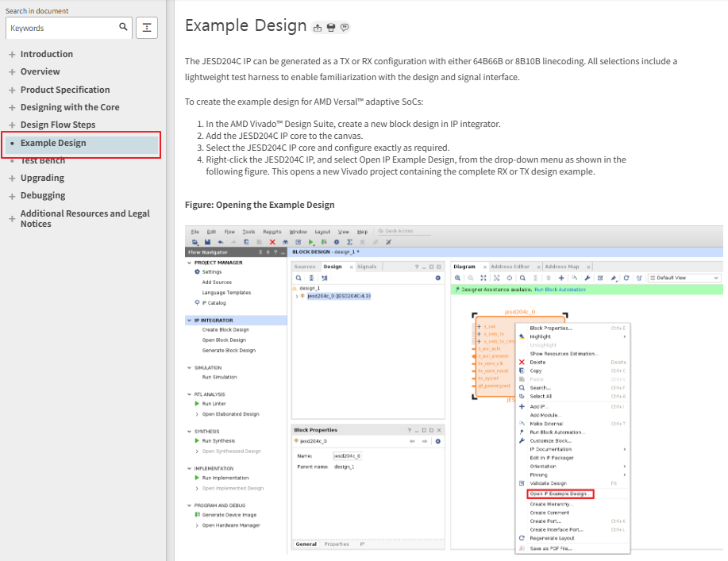Click the undo arrow in the Vivado toolbar

221,242
